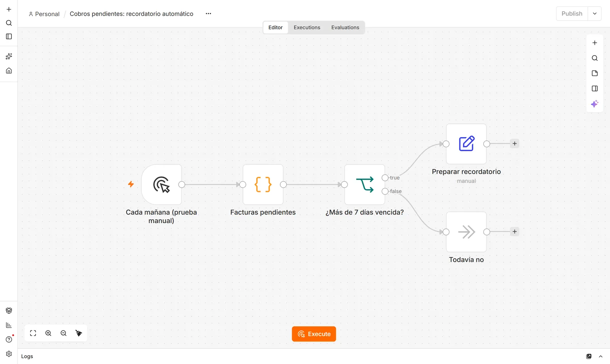Click the Todavía no label
The height and width of the screenshot is (364, 610).
(466, 260)
